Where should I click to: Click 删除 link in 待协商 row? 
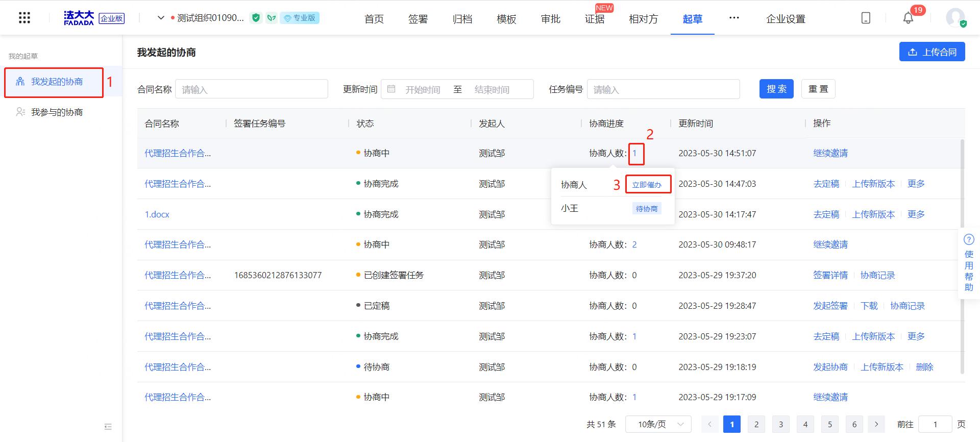(x=924, y=367)
